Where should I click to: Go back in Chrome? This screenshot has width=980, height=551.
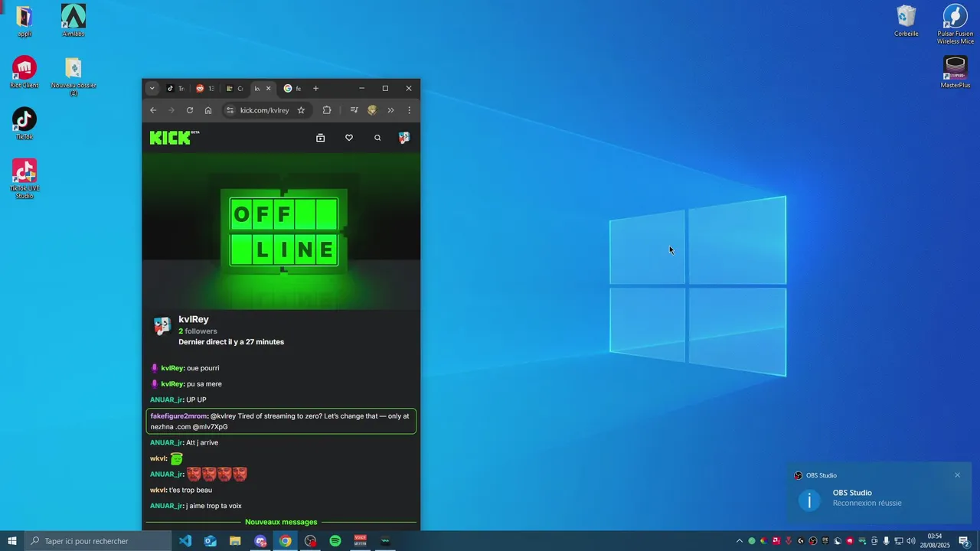[x=153, y=110]
